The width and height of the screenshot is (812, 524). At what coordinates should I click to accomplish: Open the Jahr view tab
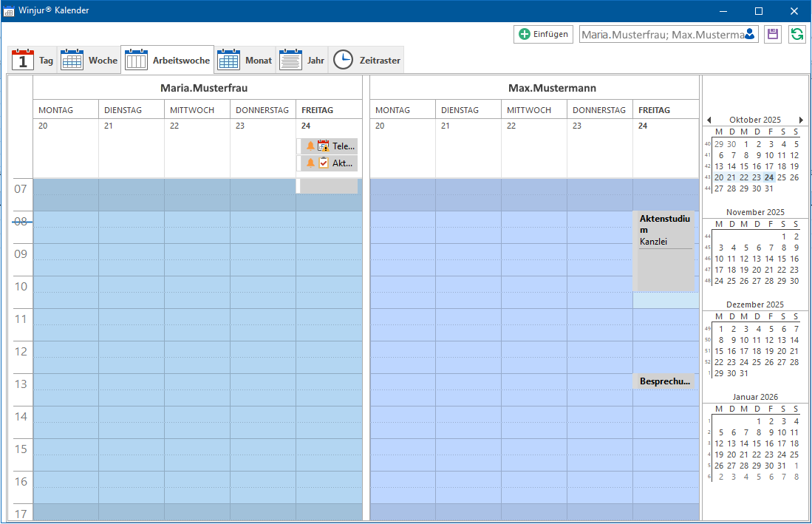302,60
